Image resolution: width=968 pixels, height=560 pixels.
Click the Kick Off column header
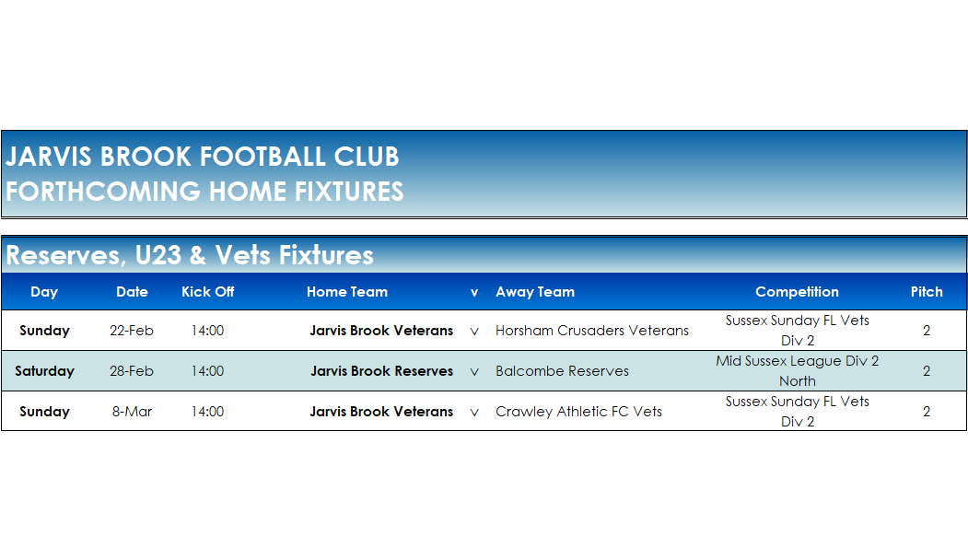[x=207, y=292]
